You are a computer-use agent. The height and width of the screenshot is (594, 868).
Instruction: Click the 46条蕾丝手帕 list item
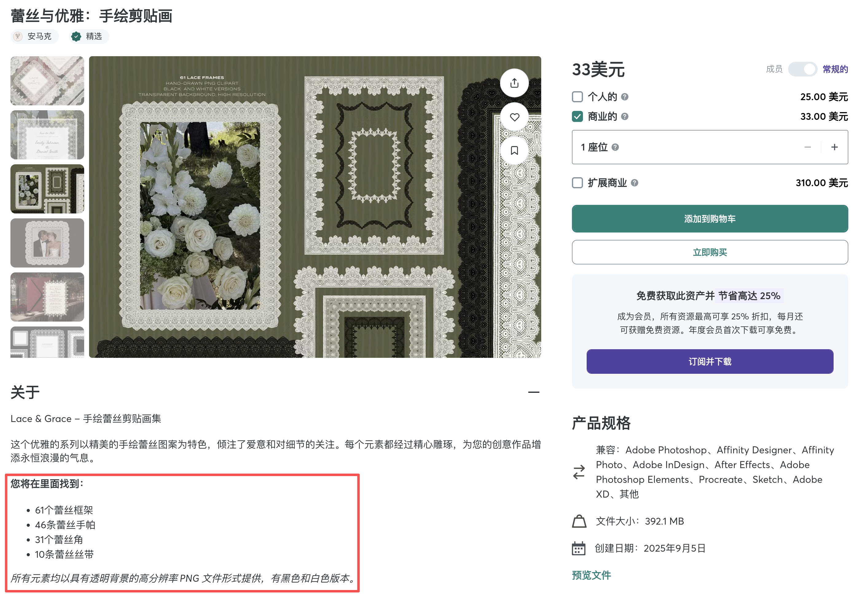click(65, 525)
